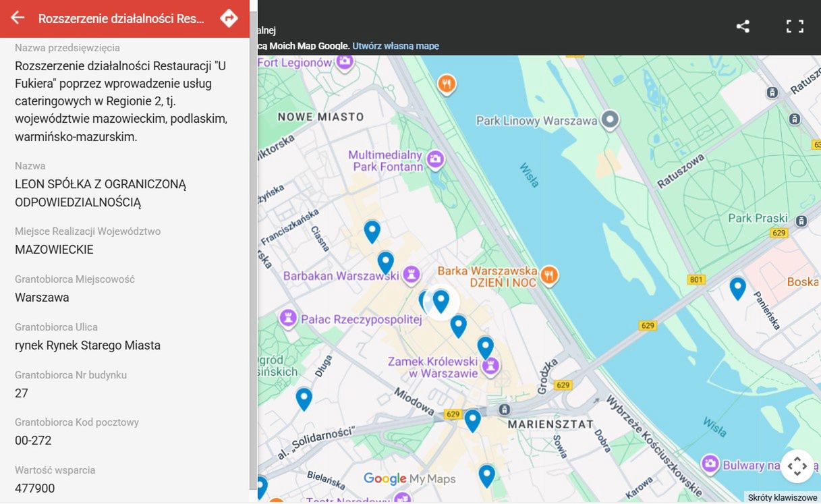Screen dimensions: 821x504
Task: Click the blue pin beside Długa street
Action: point(304,399)
